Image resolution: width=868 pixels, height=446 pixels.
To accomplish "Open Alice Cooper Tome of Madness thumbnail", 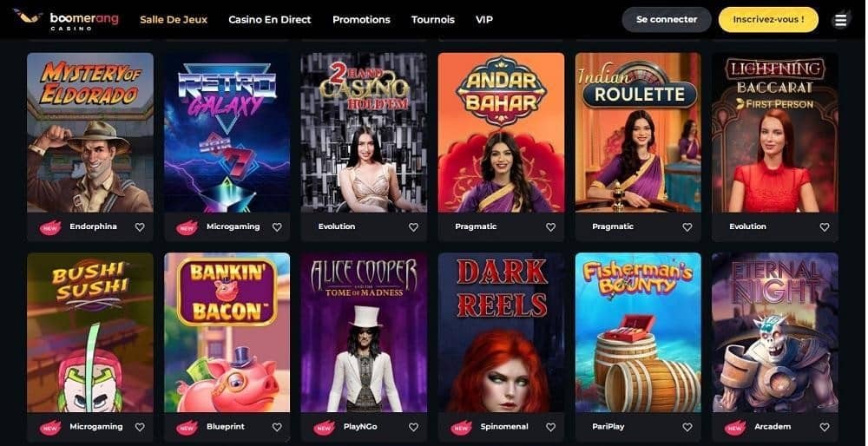I will [364, 332].
